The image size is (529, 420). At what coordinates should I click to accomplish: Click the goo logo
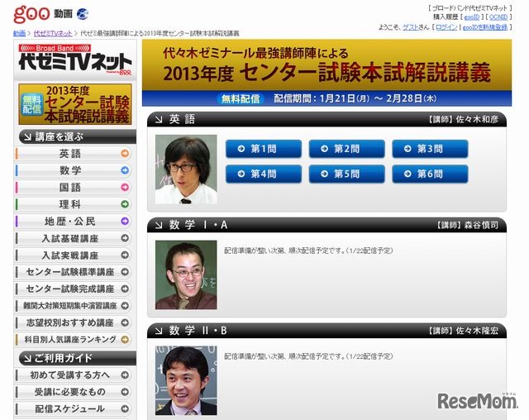[x=31, y=14]
